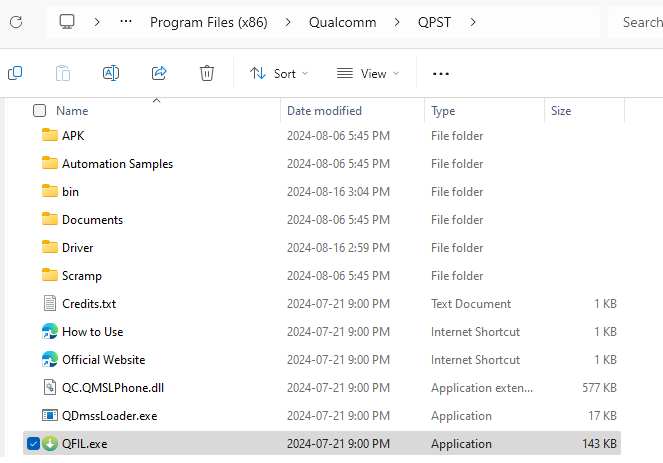Click the Scramp folder icon
Image resolution: width=663 pixels, height=463 pixels.
pos(50,275)
